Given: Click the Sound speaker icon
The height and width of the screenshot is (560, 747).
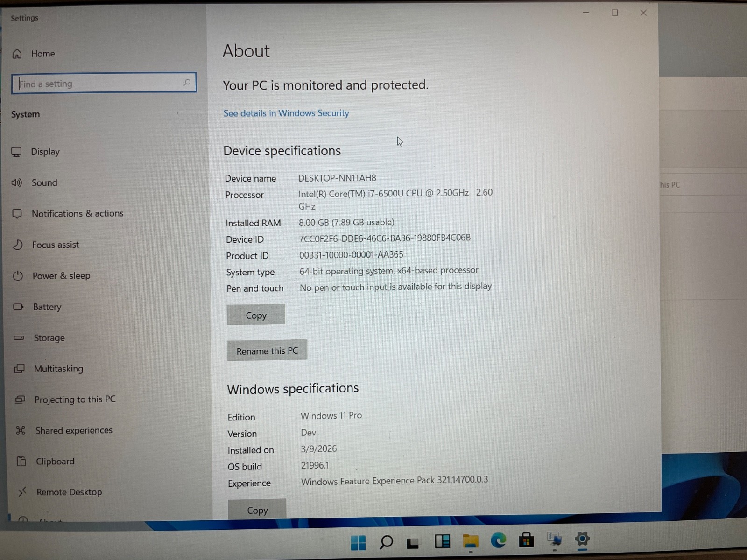Looking at the screenshot, I should (x=17, y=182).
